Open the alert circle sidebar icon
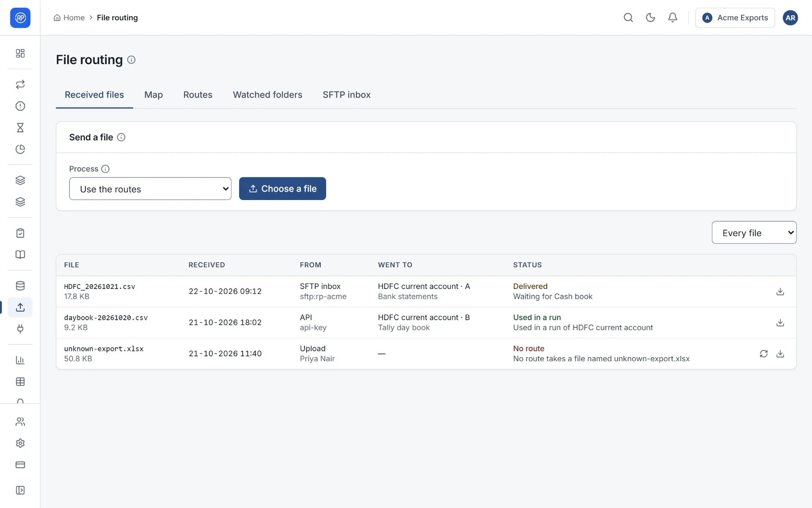The image size is (812, 508). click(20, 106)
